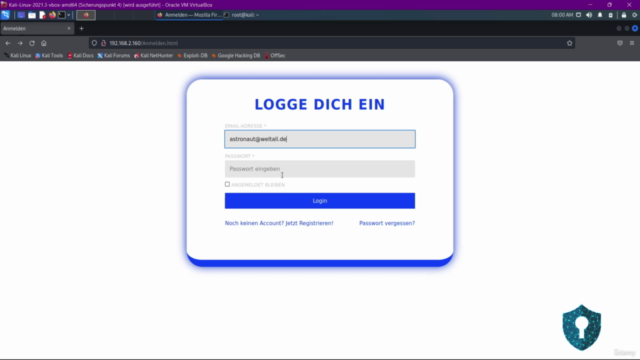
Task: Open the text editor panel launcher
Action: (x=42, y=15)
